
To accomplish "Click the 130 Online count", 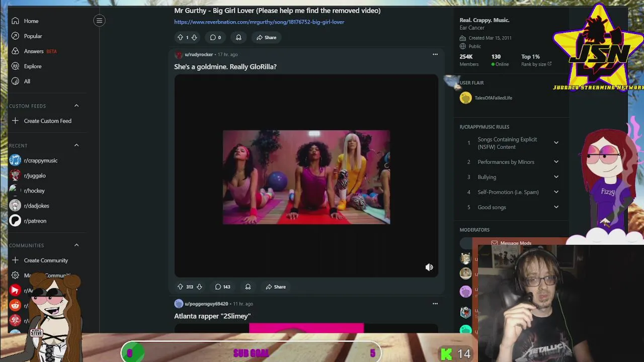I will [x=500, y=60].
